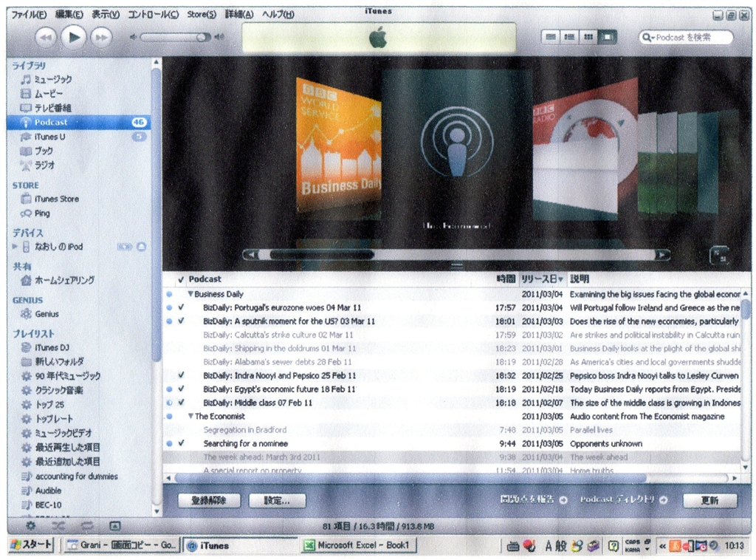Toggle Cover Flow full screen button

719,255
